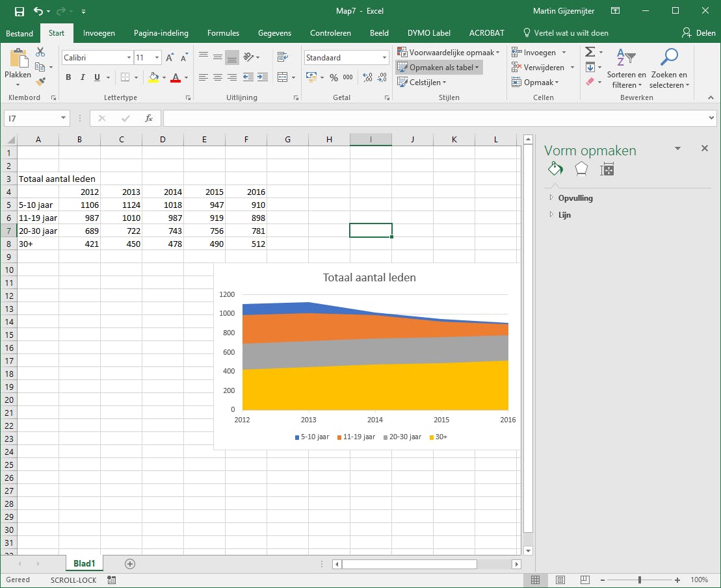This screenshot has width=721, height=588.
Task: Click the Format Painter brush icon
Action: pos(41,82)
